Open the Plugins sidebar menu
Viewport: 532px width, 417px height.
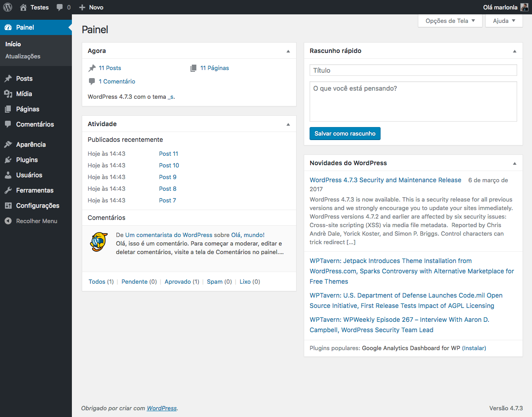click(x=36, y=160)
